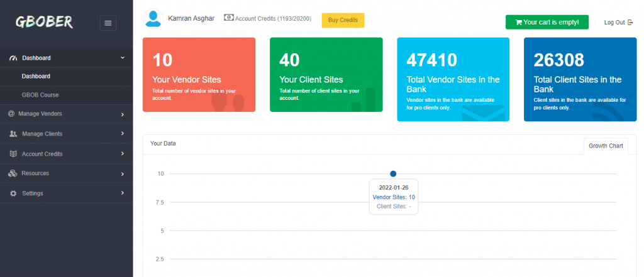Click the money icon beside Account Credits
Viewport: 644px width, 277px height.
tap(229, 18)
